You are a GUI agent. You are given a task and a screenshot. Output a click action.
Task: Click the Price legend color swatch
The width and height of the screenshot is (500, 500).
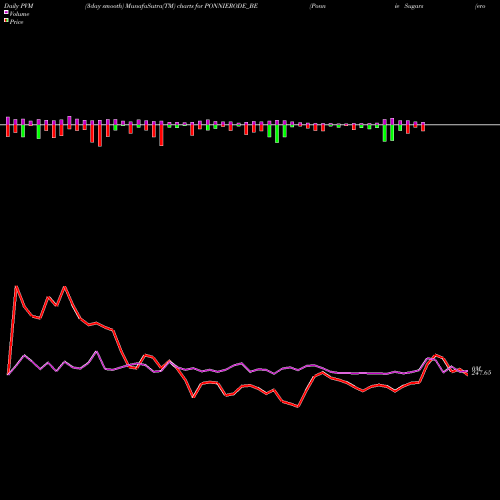click(x=6, y=21)
